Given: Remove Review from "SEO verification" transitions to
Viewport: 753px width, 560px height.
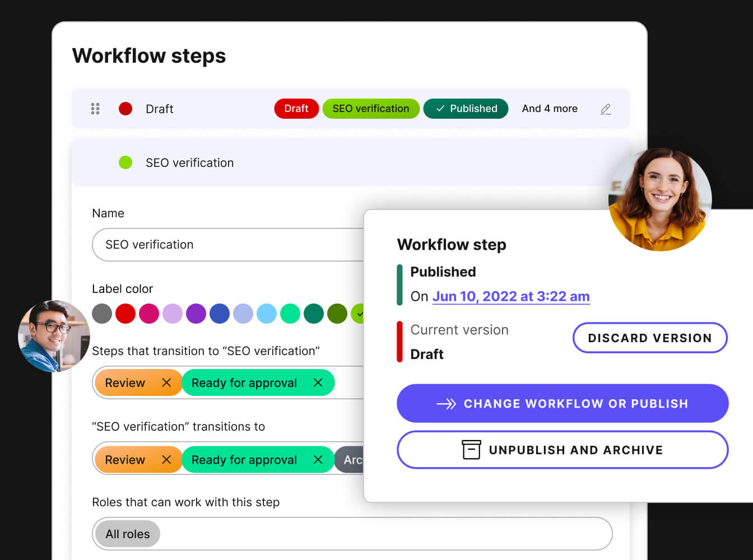Looking at the screenshot, I should [x=166, y=459].
